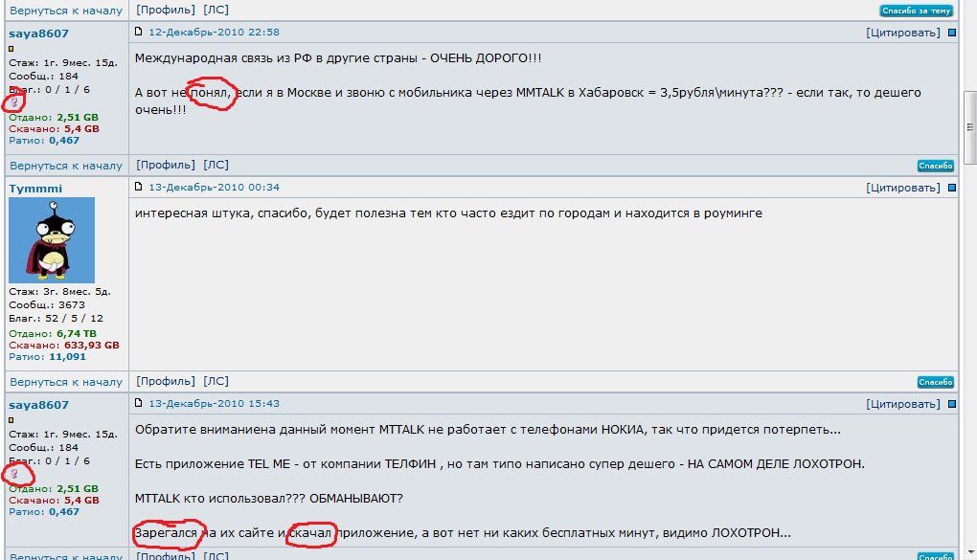The width and height of the screenshot is (977, 560).
Task: Click the line 'MTTALK кто использовал??? ОБМАНЫВАЮТ?'
Action: [268, 499]
